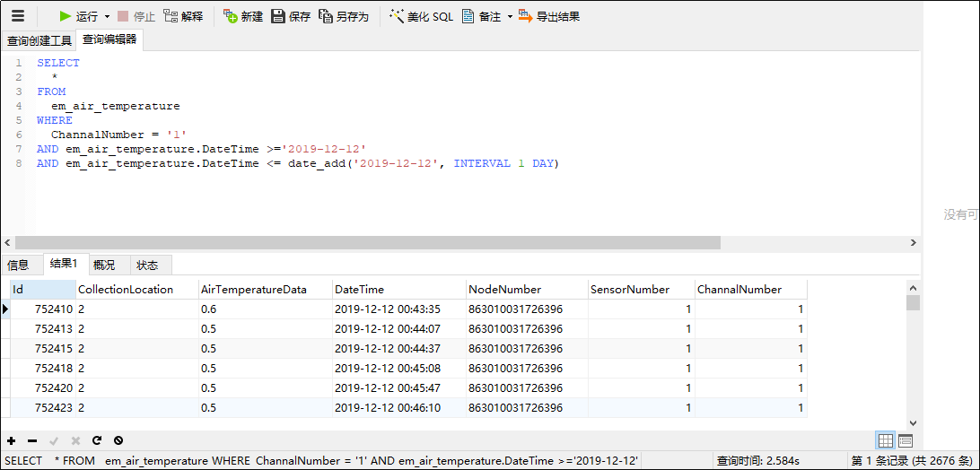This screenshot has height=470, width=980.
Task: Select cell Id 752413
Action: tap(42, 329)
